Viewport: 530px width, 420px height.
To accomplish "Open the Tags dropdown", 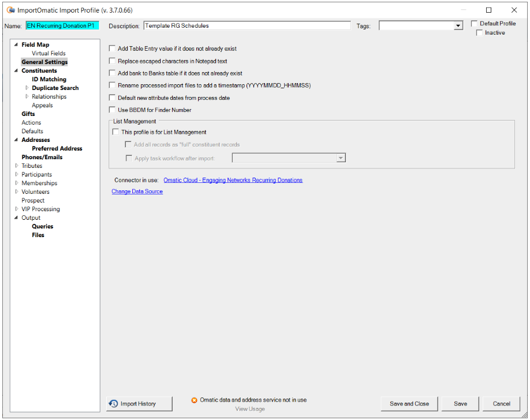I will (x=458, y=25).
